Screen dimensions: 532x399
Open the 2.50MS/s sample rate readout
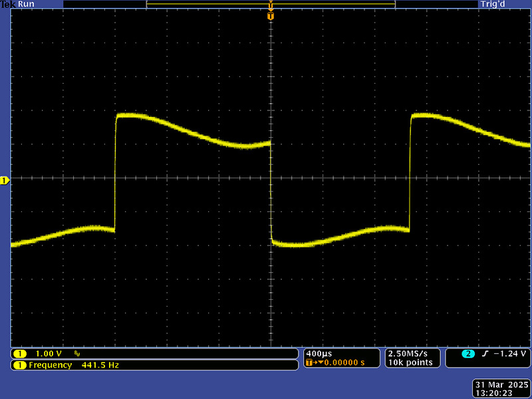coord(409,353)
